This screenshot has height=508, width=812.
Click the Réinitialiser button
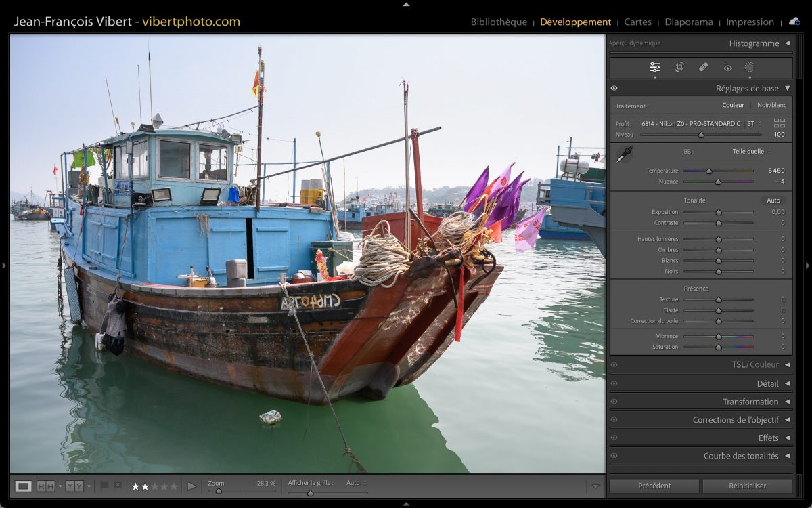[747, 486]
